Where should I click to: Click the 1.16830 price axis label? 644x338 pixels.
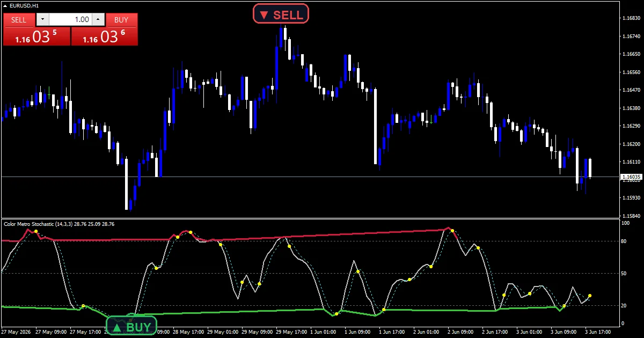click(x=632, y=18)
